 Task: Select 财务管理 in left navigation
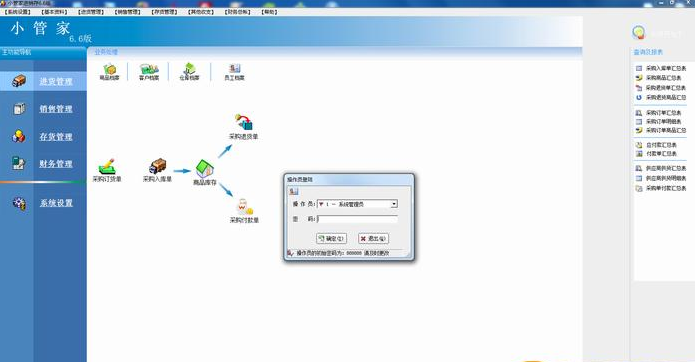tap(56, 164)
